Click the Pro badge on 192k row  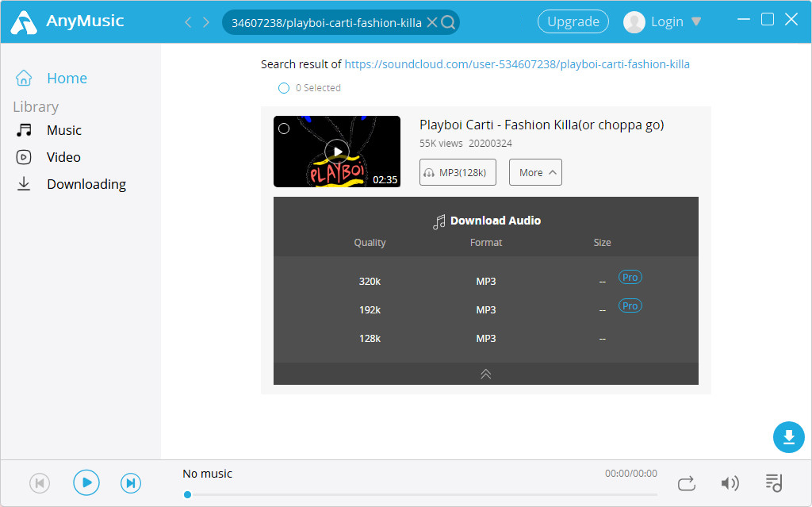click(x=630, y=305)
